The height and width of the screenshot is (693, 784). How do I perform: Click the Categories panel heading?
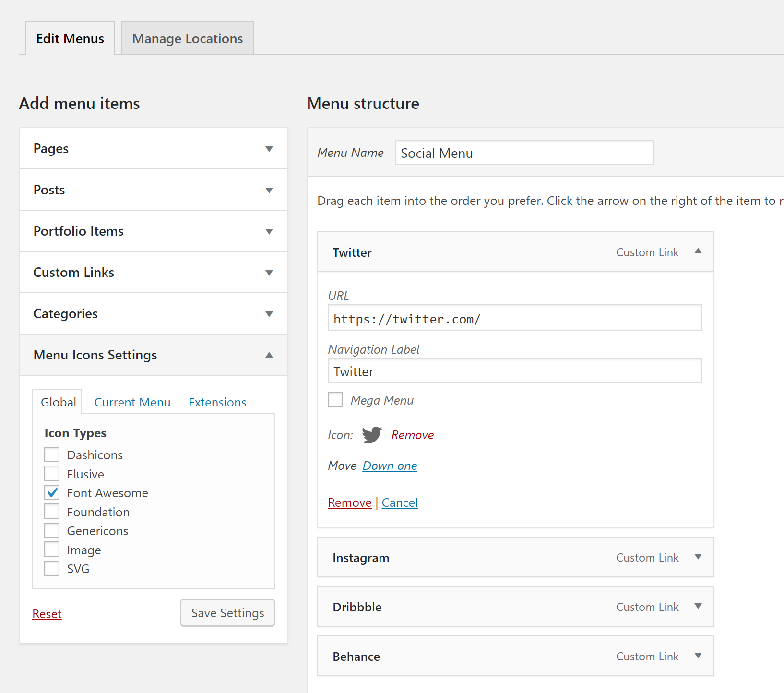pyautogui.click(x=65, y=314)
